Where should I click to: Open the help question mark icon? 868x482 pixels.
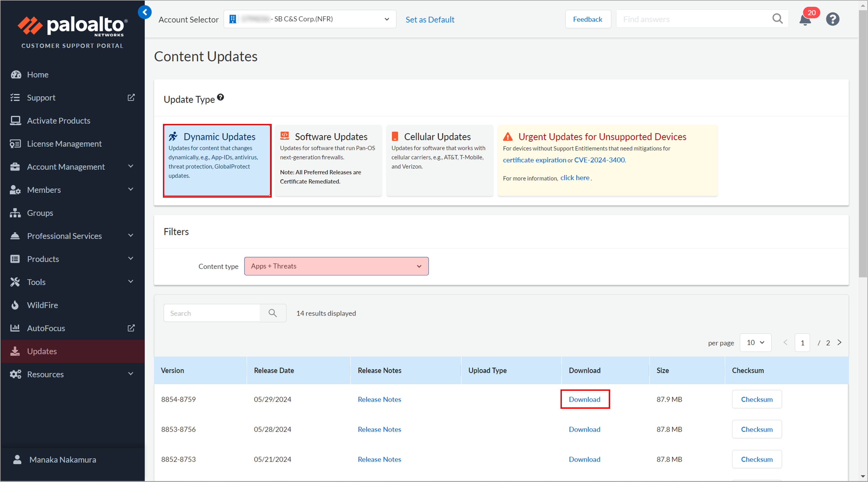click(x=832, y=19)
